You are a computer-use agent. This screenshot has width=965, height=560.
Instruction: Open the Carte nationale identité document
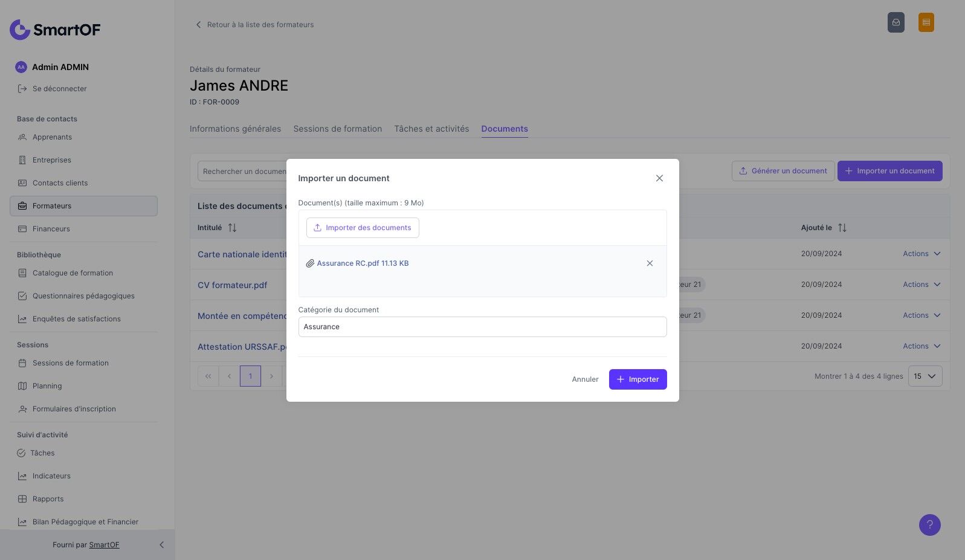pos(242,254)
